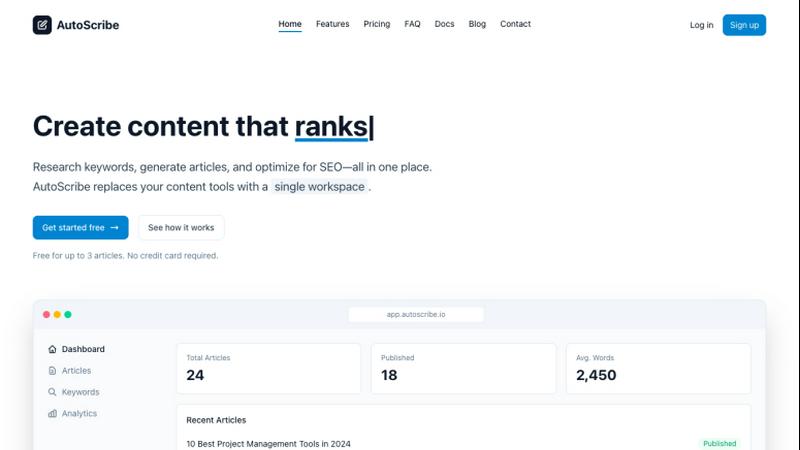The width and height of the screenshot is (800, 450).
Task: Click the red window dot
Action: [x=46, y=314]
